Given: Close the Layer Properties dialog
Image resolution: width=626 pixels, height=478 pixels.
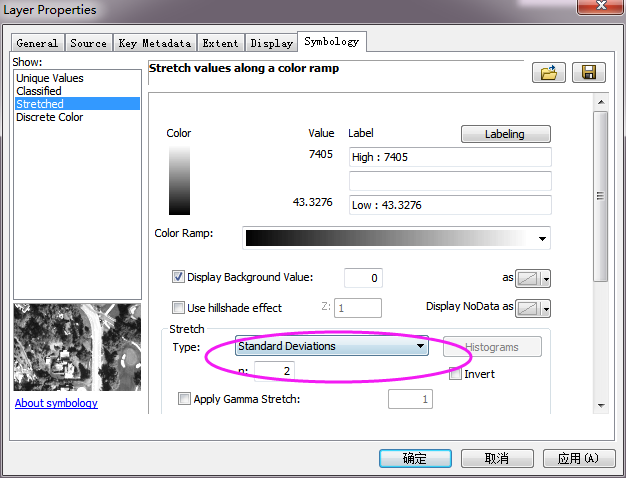Looking at the screenshot, I should point(600,6).
